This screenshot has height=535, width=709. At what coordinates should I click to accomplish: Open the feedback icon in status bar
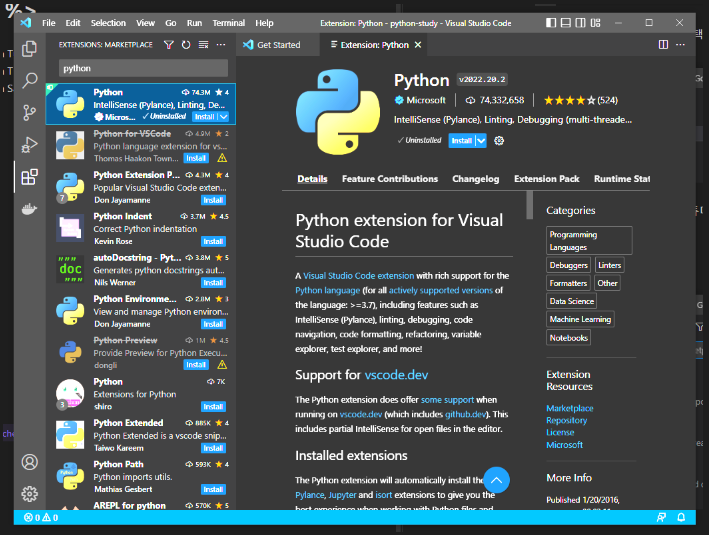pos(661,518)
